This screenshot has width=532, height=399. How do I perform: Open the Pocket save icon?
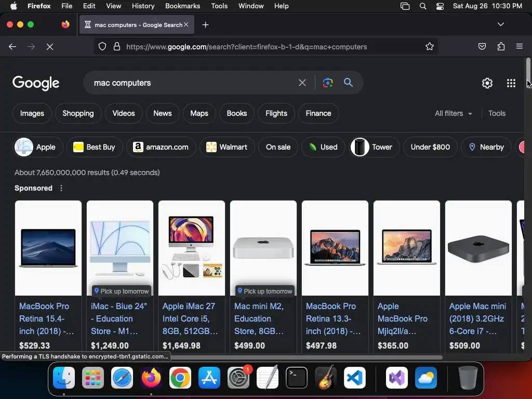[482, 46]
